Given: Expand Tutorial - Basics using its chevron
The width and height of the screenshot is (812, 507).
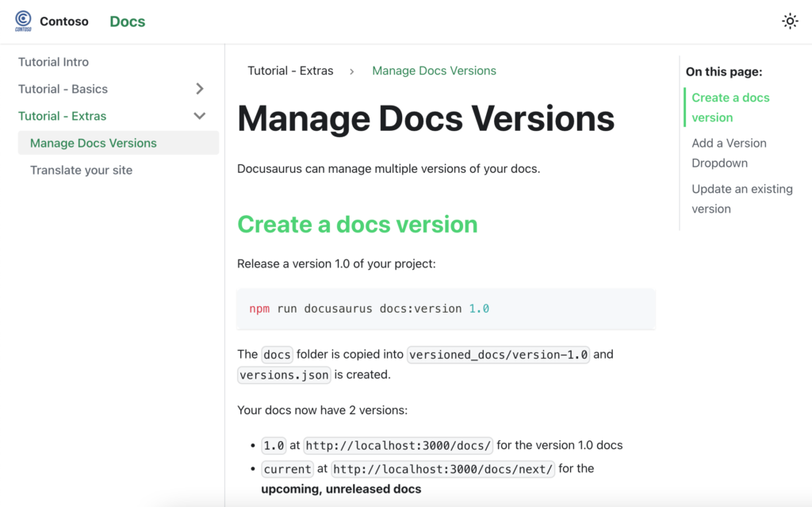Looking at the screenshot, I should click(x=200, y=89).
